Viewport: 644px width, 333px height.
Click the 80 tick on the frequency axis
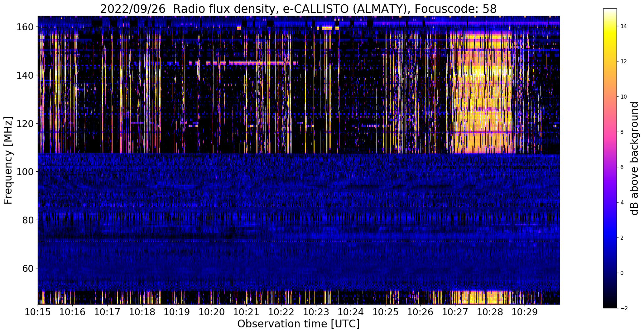pyautogui.click(x=29, y=220)
